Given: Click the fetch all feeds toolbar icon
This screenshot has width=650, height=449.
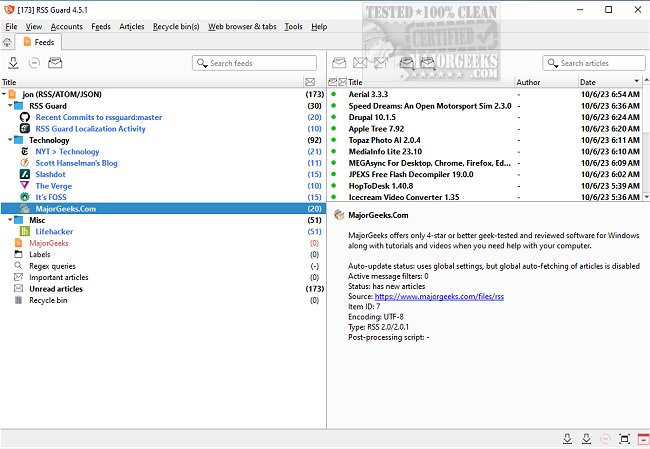Looking at the screenshot, I should pyautogui.click(x=13, y=63).
